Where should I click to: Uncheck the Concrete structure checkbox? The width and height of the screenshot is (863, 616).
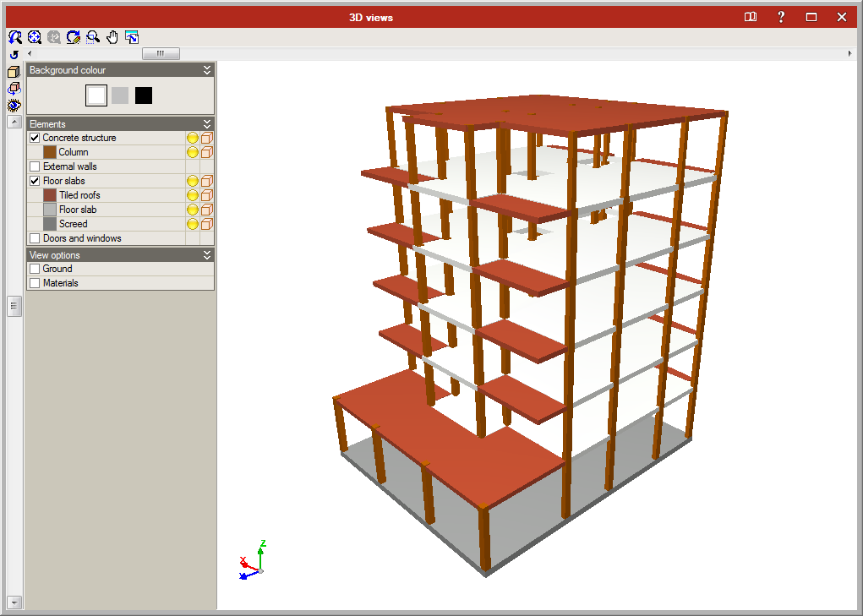(35, 138)
